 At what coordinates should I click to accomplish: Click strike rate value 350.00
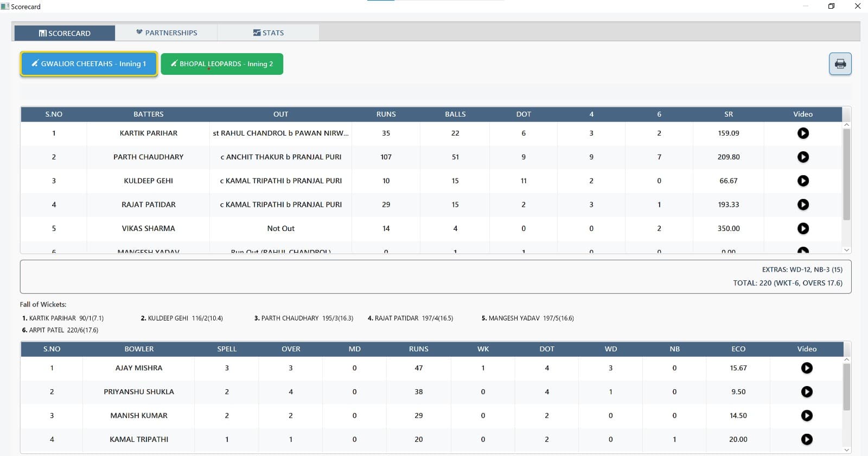coord(728,228)
